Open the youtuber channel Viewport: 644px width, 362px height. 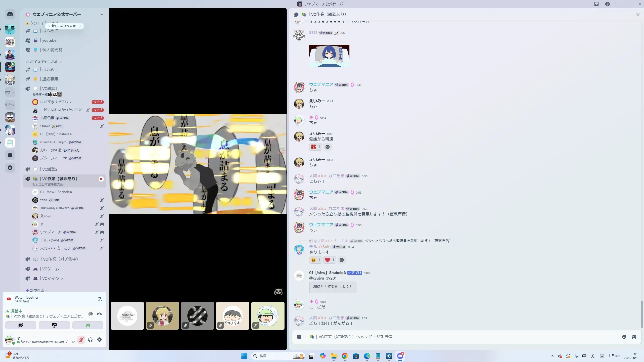(50, 40)
